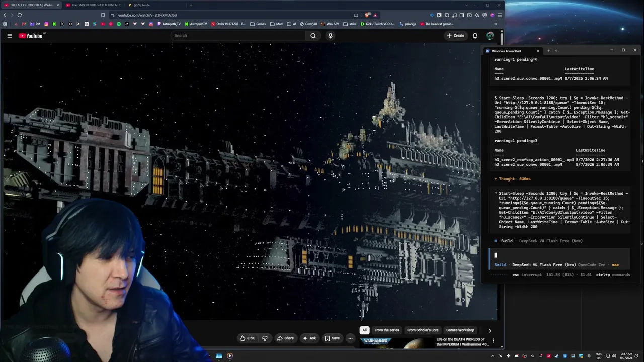Image resolution: width=644 pixels, height=362 pixels.
Task: Open YouTube notifications bell
Action: (x=475, y=36)
